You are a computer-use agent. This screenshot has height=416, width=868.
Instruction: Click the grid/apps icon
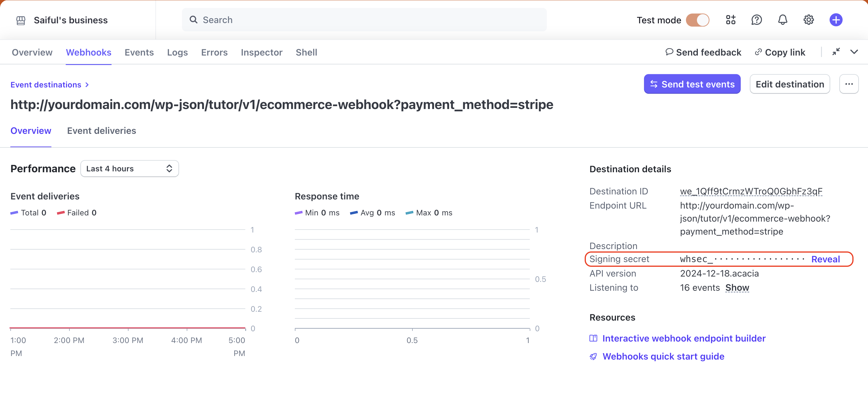(x=730, y=20)
